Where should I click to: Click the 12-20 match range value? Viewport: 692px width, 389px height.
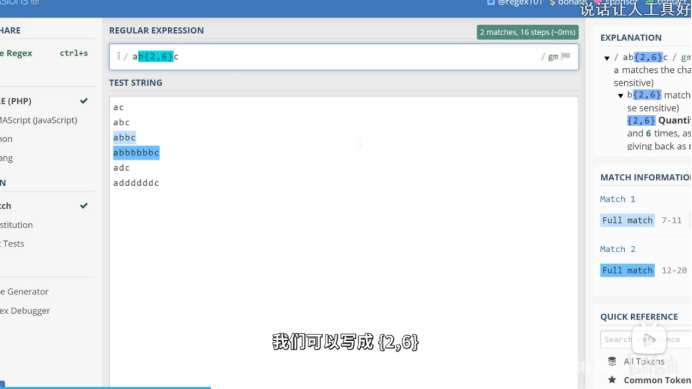(x=674, y=270)
